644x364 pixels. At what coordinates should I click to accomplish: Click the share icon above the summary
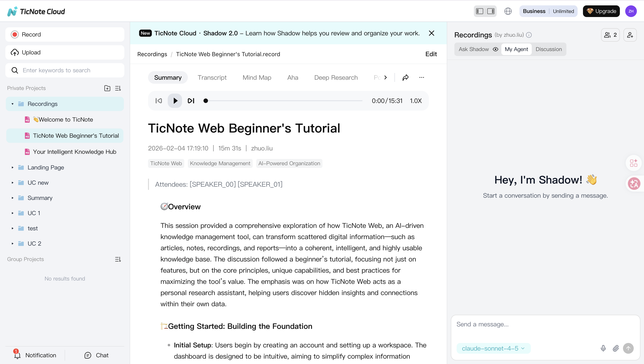click(x=405, y=77)
